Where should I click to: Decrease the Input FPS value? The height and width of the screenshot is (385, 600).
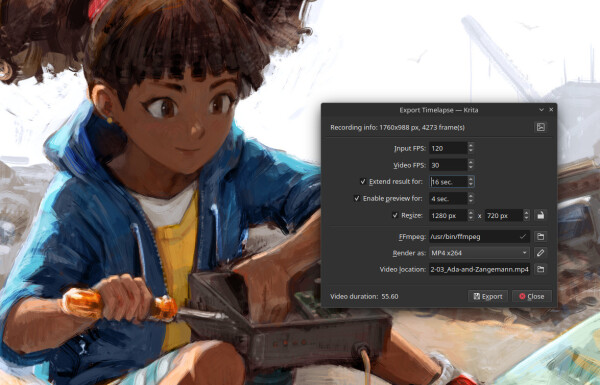471,151
